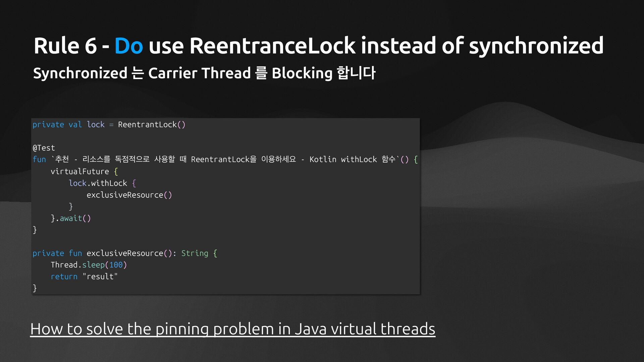Click the 'fun' keyword of test function
The width and height of the screenshot is (644, 362).
(x=39, y=160)
